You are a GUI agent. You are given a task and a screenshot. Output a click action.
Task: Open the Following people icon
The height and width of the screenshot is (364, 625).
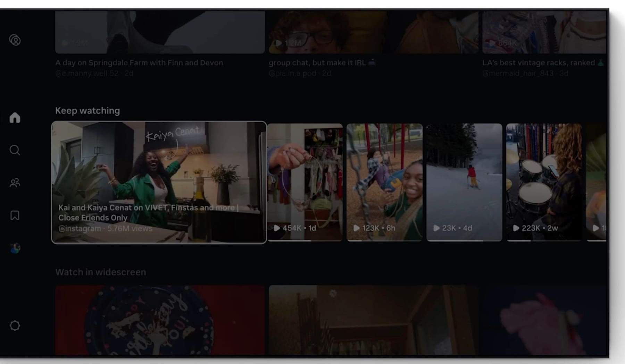click(15, 183)
